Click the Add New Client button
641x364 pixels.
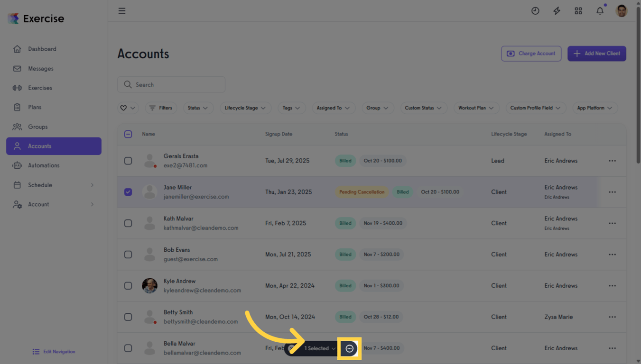(x=596, y=54)
